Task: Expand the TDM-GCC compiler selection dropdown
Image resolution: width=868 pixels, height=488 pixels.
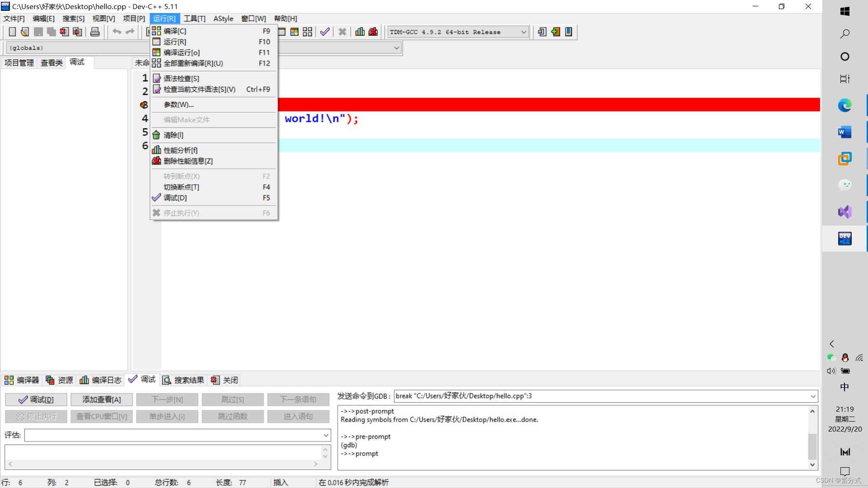Action: (x=524, y=32)
